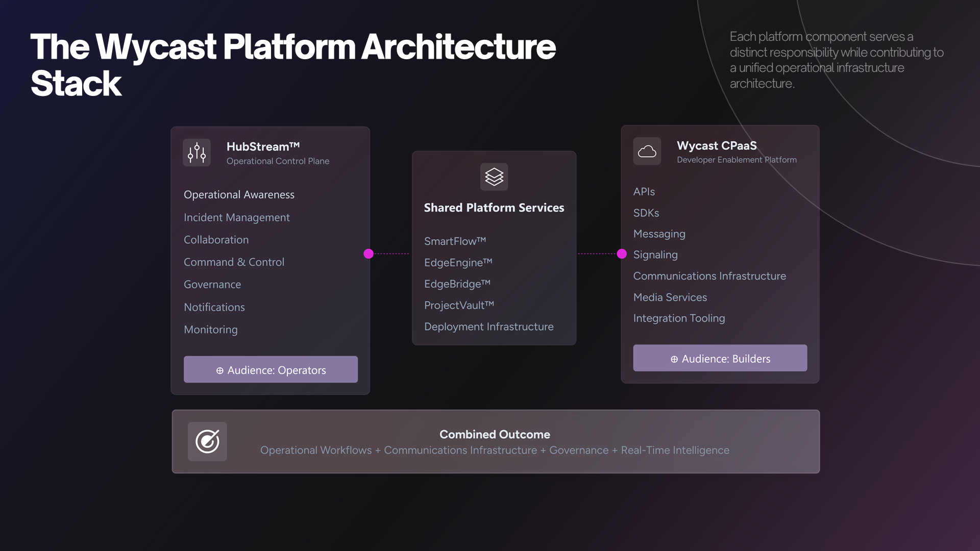980x551 pixels.
Task: Click the Wycast CPaaS card title
Action: coord(717,146)
